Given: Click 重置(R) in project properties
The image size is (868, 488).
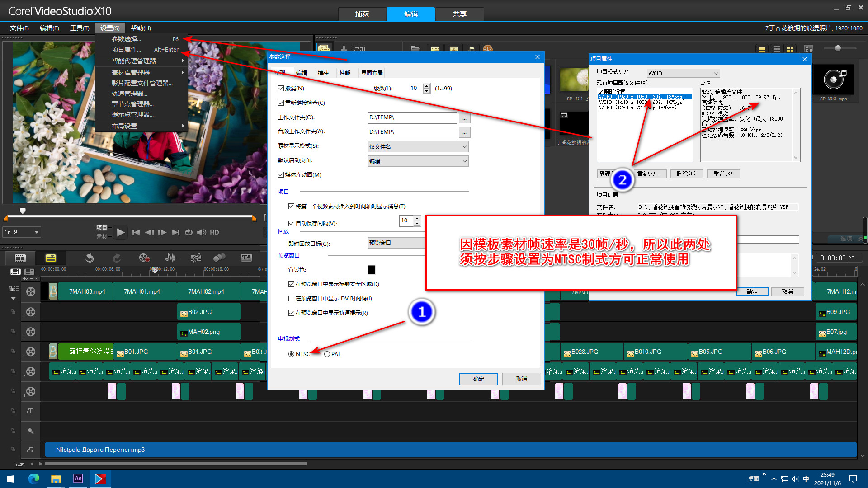Looking at the screenshot, I should [723, 174].
